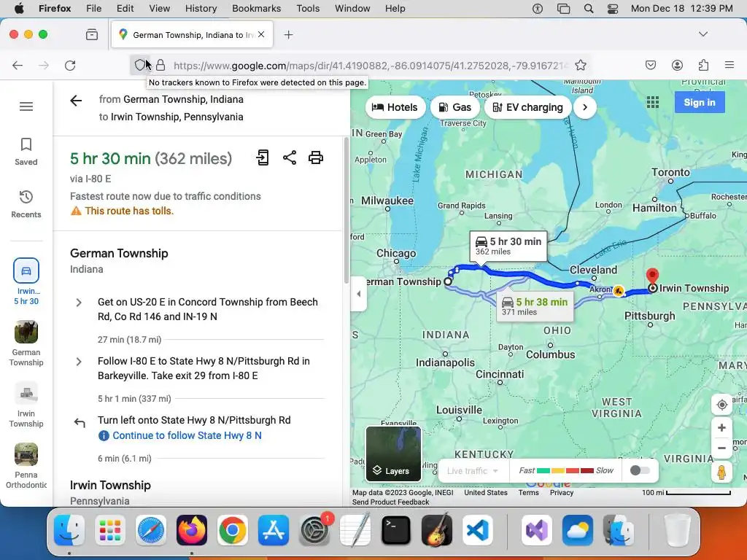Click the site lock icon
The image size is (747, 560).
click(x=160, y=65)
